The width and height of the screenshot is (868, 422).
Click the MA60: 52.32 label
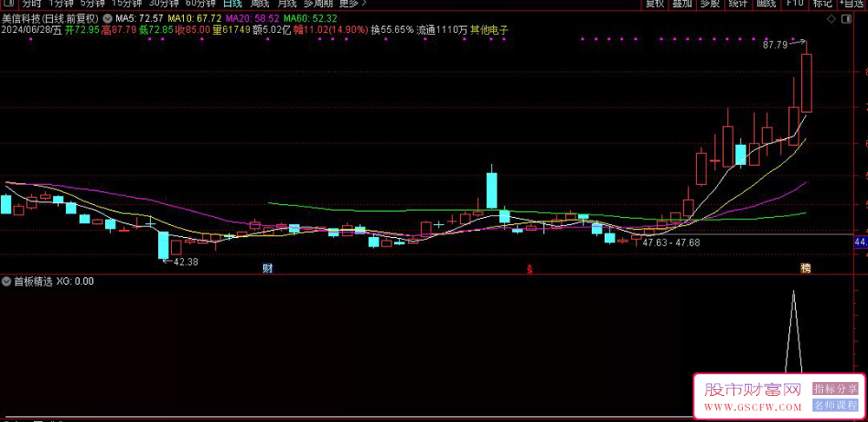pyautogui.click(x=311, y=19)
